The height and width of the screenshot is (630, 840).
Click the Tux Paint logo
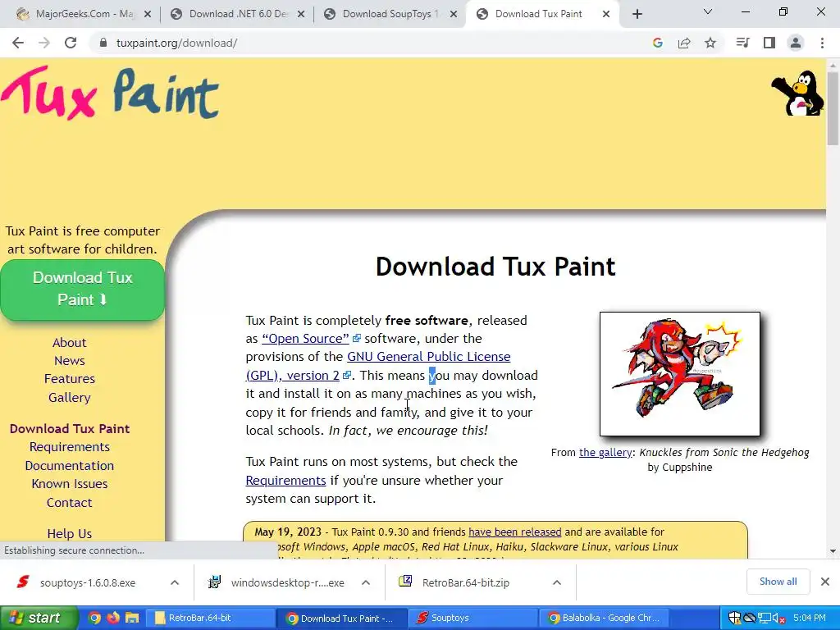(110, 94)
